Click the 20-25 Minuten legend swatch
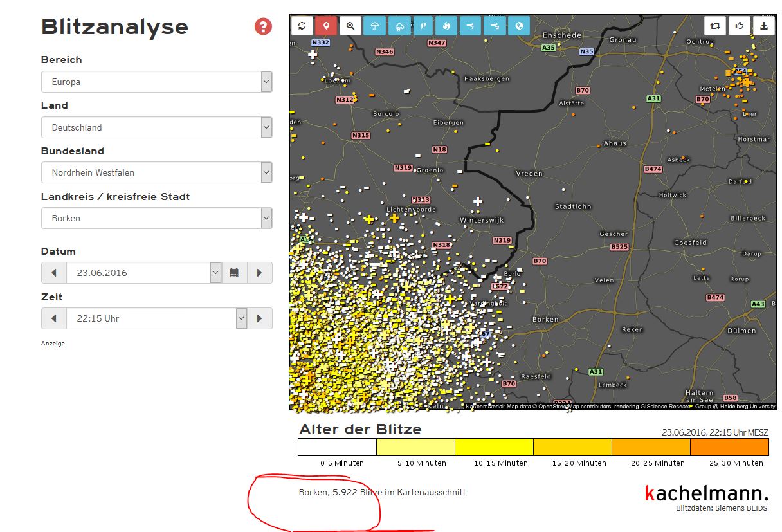Viewport: 782px width, 532px height. click(x=651, y=447)
